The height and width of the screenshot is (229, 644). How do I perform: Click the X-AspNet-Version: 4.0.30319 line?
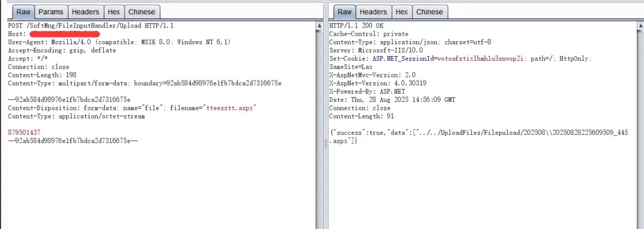(377, 83)
